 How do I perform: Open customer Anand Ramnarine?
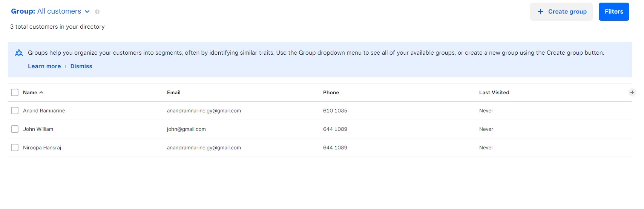[x=44, y=111]
